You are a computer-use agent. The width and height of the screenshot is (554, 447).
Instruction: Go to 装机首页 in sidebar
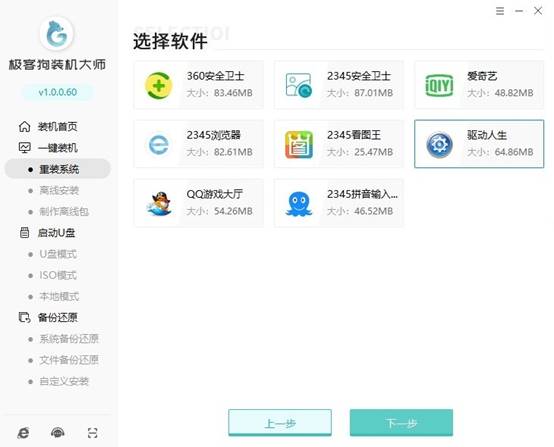(48, 127)
